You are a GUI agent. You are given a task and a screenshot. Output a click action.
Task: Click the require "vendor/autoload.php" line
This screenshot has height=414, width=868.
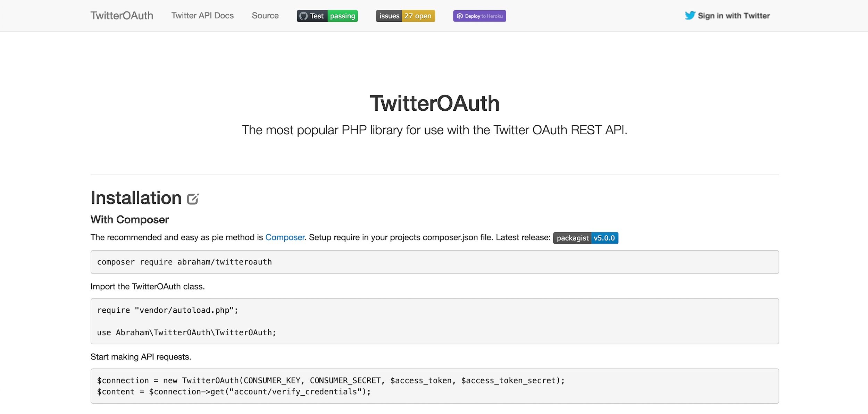click(168, 310)
